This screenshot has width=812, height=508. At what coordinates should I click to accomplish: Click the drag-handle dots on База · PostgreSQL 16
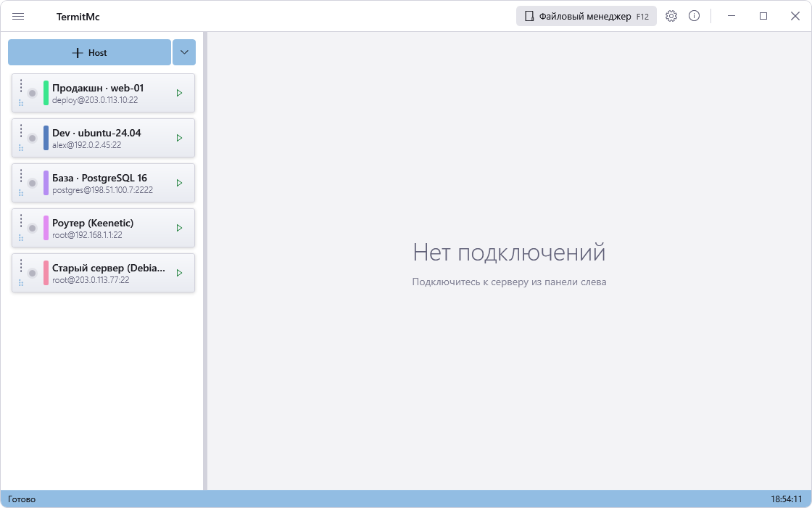point(21,193)
